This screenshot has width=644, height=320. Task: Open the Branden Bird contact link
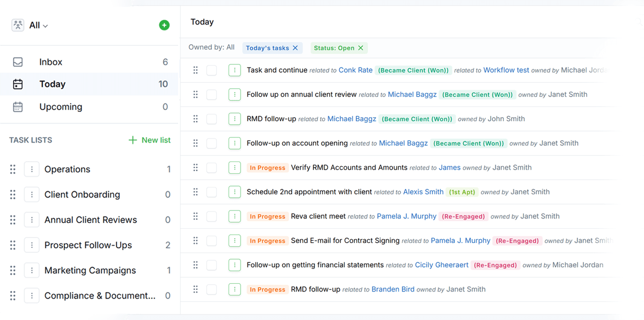[393, 289]
